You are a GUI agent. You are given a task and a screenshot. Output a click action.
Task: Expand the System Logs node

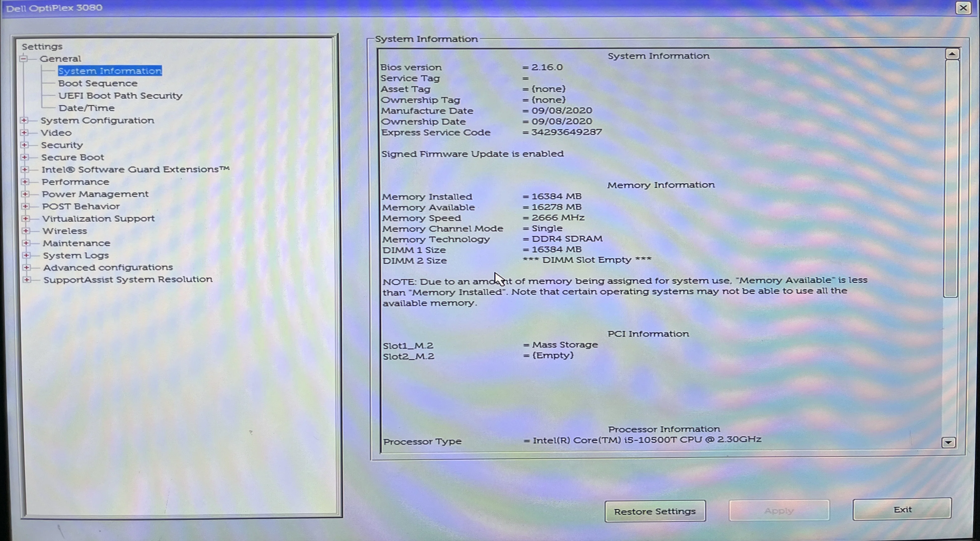click(26, 255)
